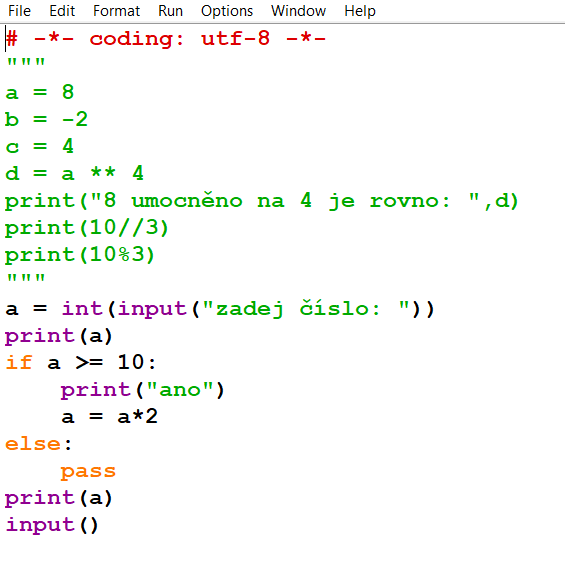Click the line 'c = 4'
Image resolution: width=565 pixels, height=563 pixels.
point(40,146)
